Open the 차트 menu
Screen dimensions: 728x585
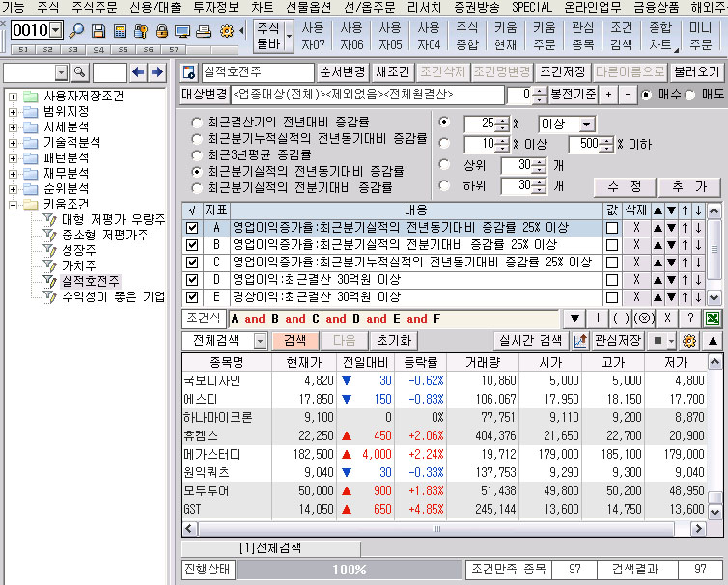point(262,7)
